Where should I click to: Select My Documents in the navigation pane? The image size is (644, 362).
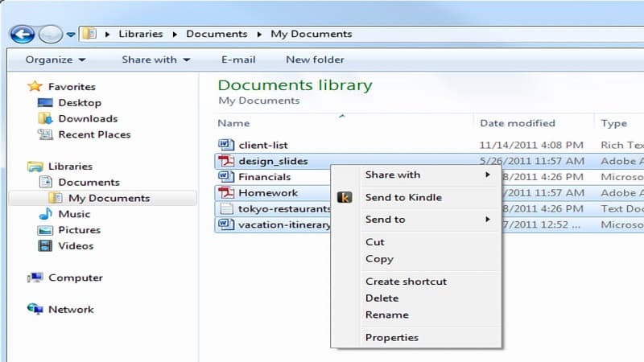tap(109, 198)
